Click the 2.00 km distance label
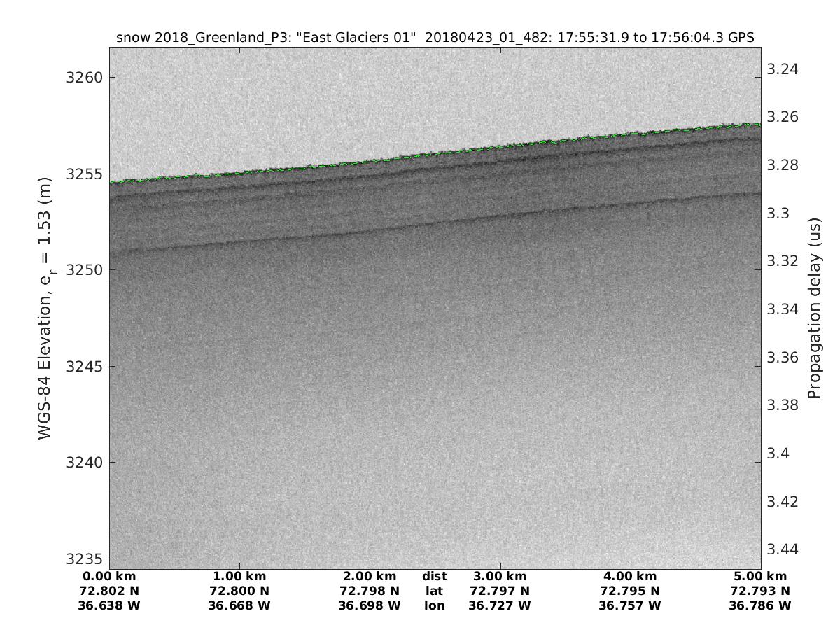 point(370,577)
